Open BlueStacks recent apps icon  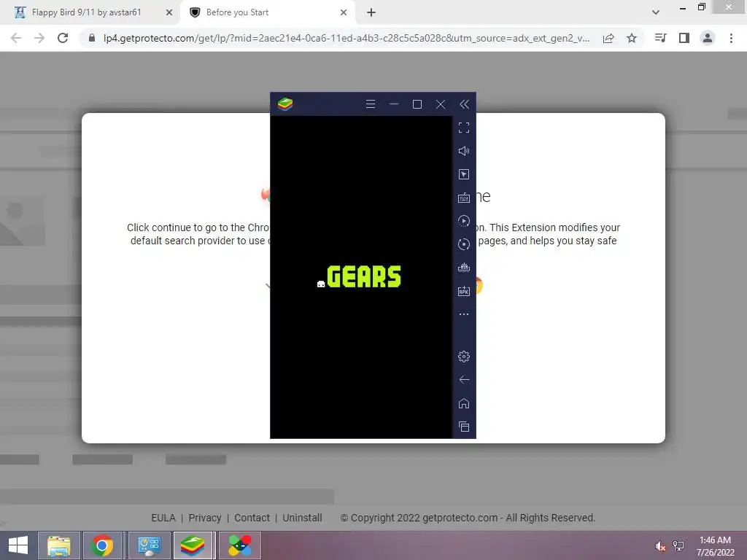pyautogui.click(x=464, y=427)
